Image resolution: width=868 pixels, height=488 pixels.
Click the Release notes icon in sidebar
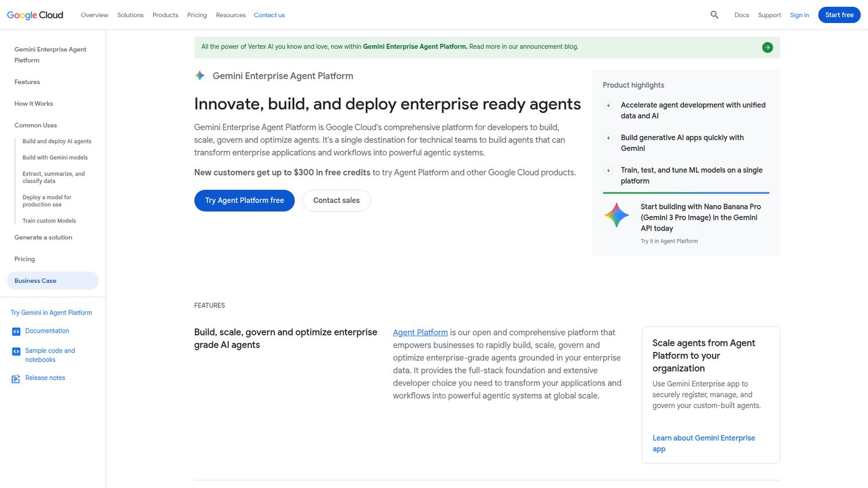16,378
